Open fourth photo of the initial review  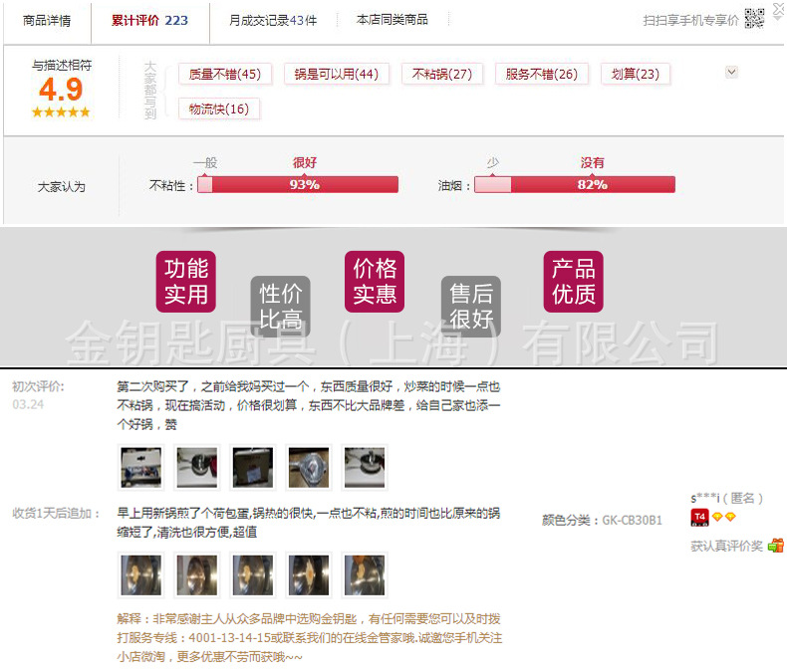pos(309,467)
